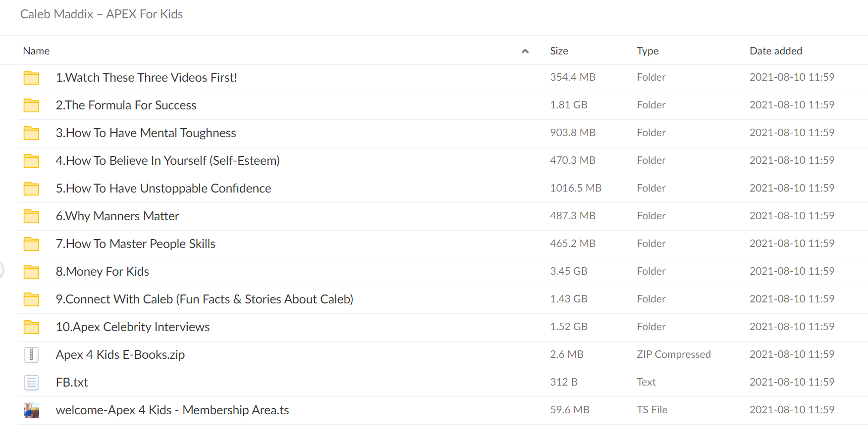The height and width of the screenshot is (442, 868).
Task: Sort files by the Type column header
Action: (x=648, y=51)
